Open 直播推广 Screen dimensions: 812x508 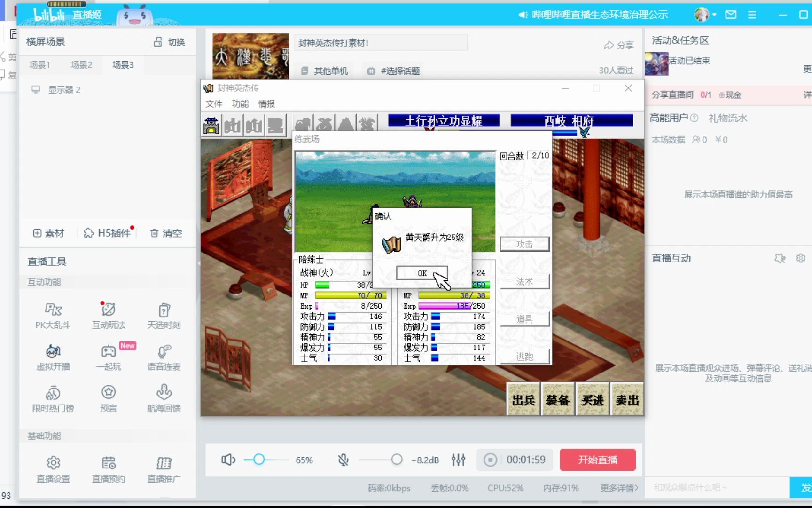(164, 469)
